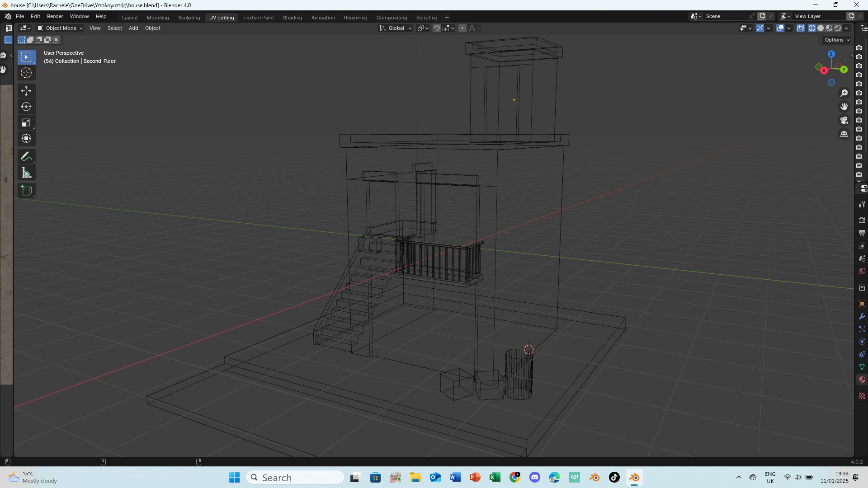868x488 pixels.
Task: Click the red X axis on navigation gizmo
Action: [824, 70]
